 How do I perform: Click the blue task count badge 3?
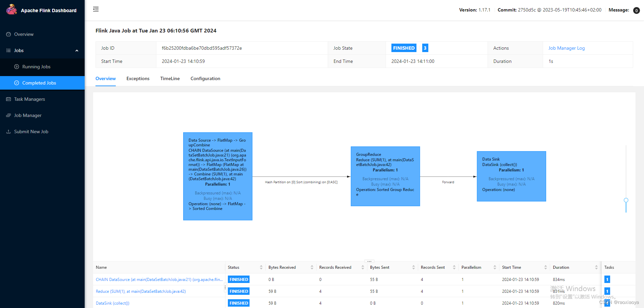click(425, 48)
